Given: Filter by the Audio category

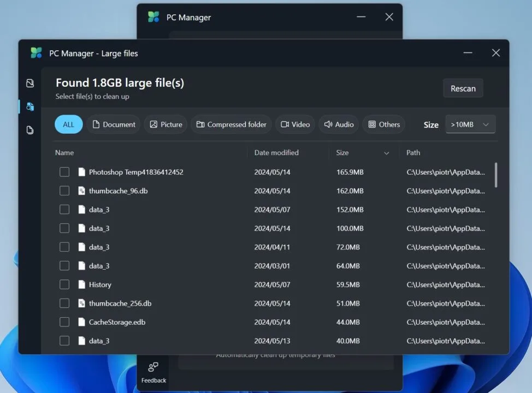Looking at the screenshot, I should point(339,124).
